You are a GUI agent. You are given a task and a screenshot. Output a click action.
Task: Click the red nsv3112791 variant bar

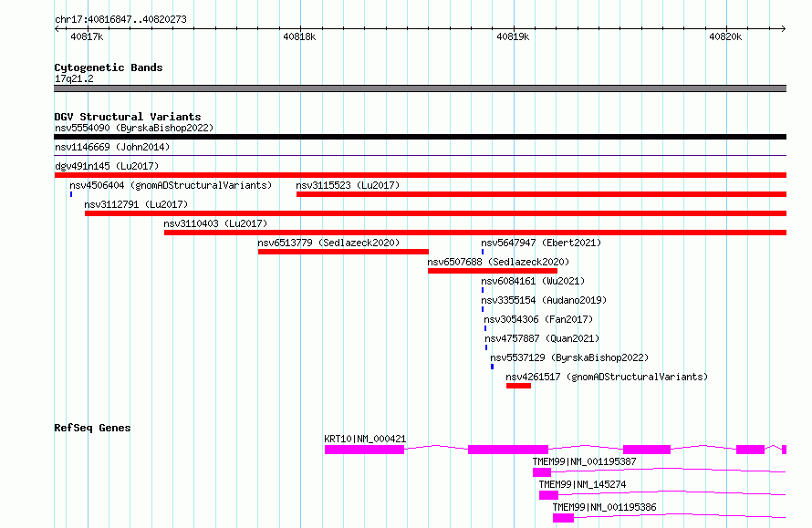(x=435, y=213)
